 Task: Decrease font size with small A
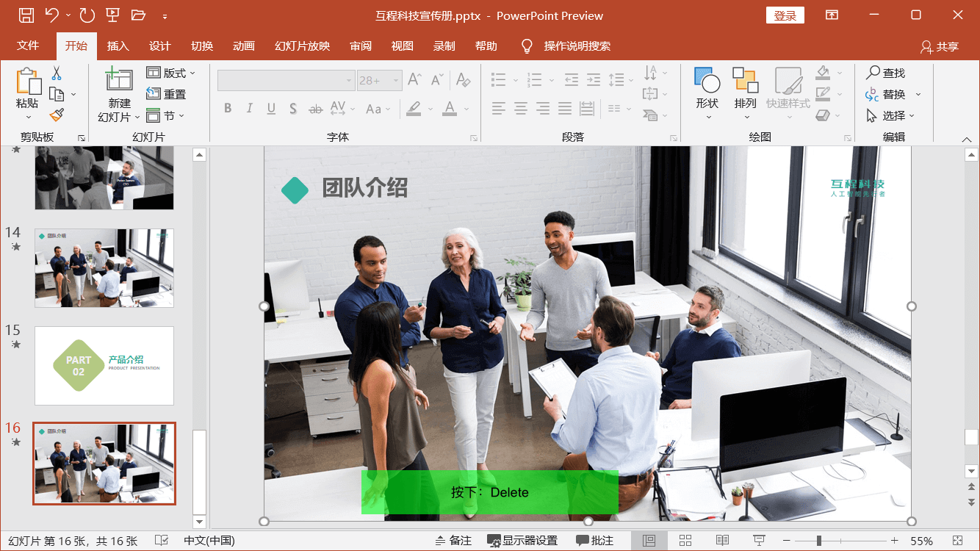click(437, 79)
